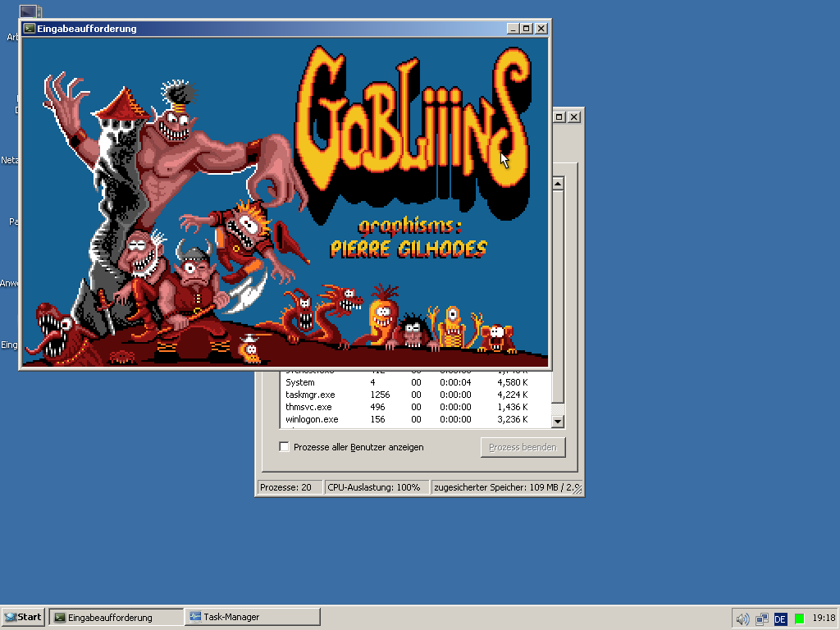
Task: Click the Eingabeaufforderung window title bar text
Action: point(87,29)
